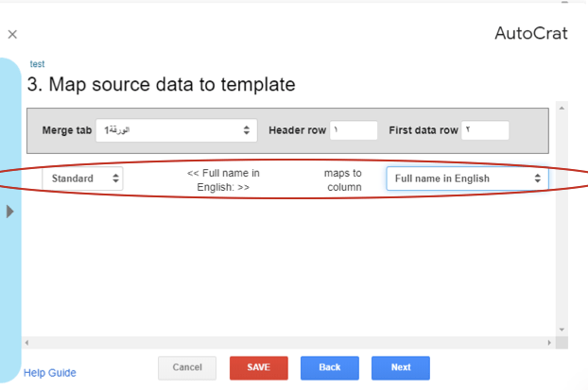Click the Header row input field
The height and width of the screenshot is (390, 588).
354,130
